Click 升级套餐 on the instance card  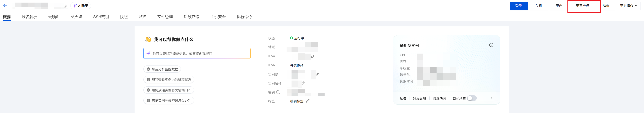tap(419, 98)
